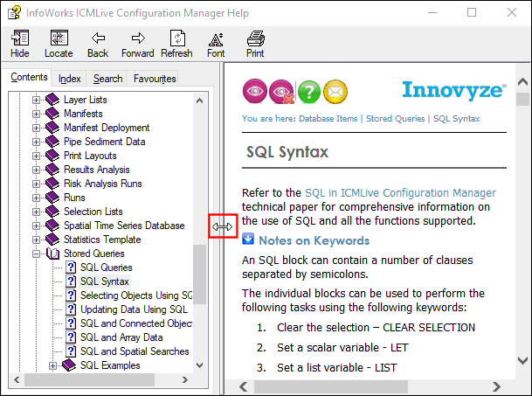Select Selecting Objects Using SQL topic
The image size is (532, 396).
point(136,295)
